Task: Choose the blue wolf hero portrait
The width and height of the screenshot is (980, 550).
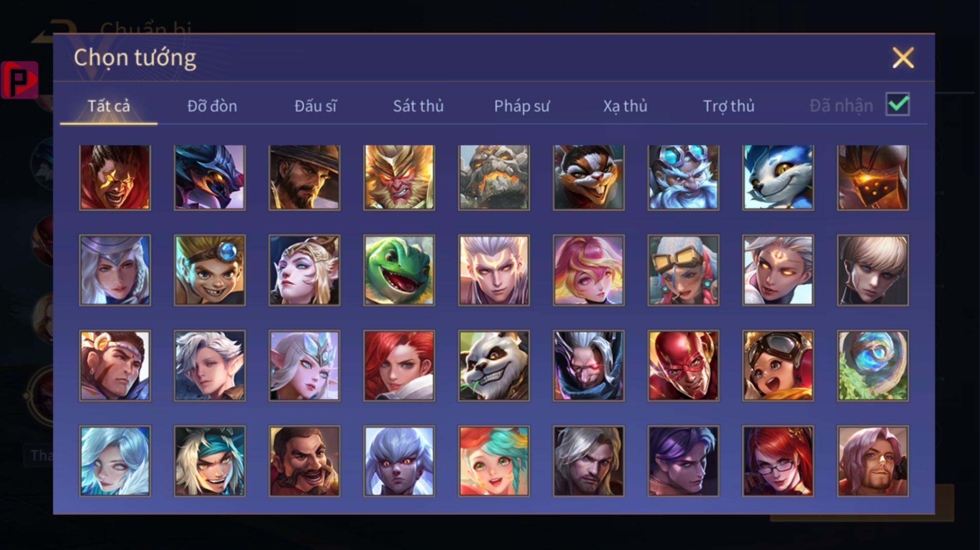Action: (x=778, y=177)
